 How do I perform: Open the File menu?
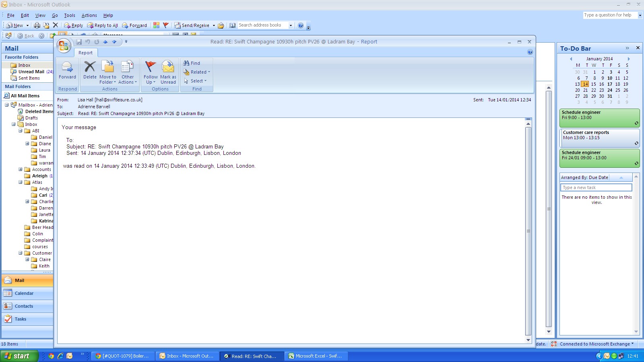(11, 15)
